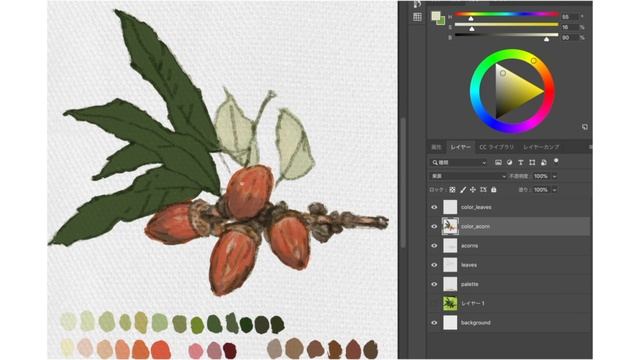Click the foreground color swatch
Screen dimensions: 640x360
click(x=436, y=16)
